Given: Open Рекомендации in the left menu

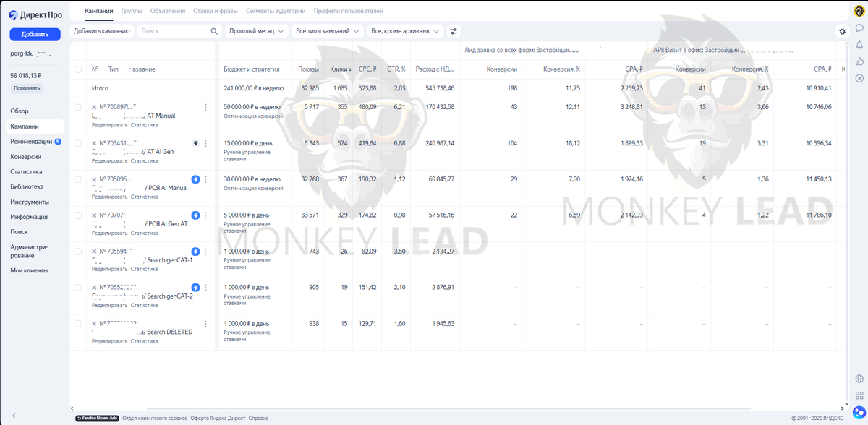Looking at the screenshot, I should click(31, 142).
